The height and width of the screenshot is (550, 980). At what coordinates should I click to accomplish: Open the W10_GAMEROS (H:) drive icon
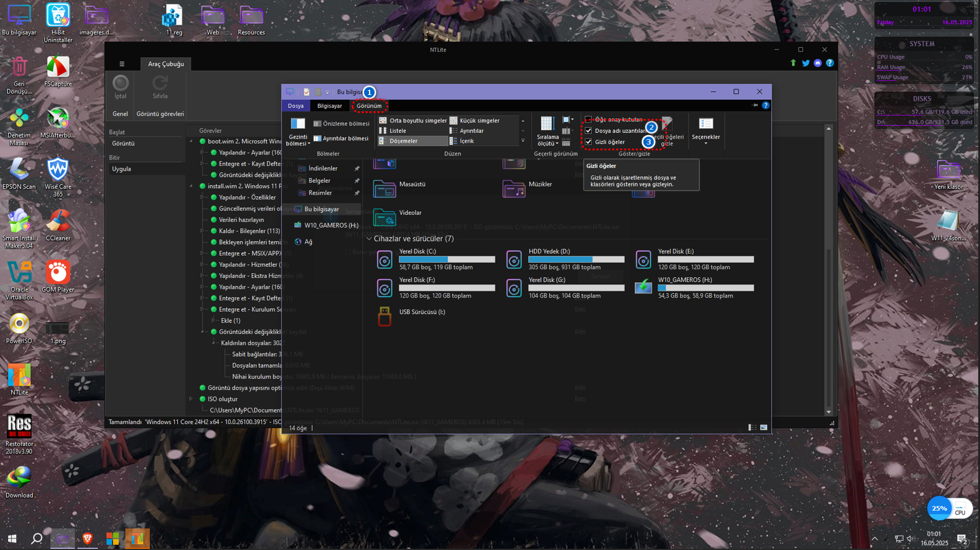[643, 287]
